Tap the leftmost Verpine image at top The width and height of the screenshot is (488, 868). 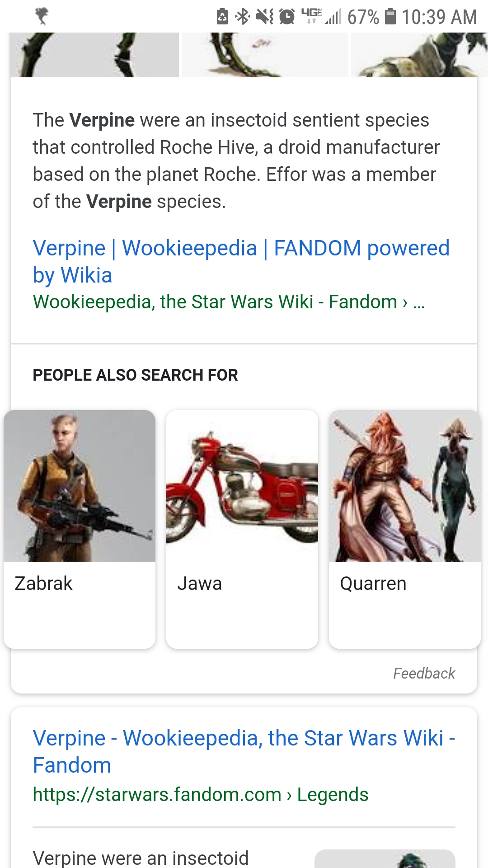pyautogui.click(x=94, y=54)
